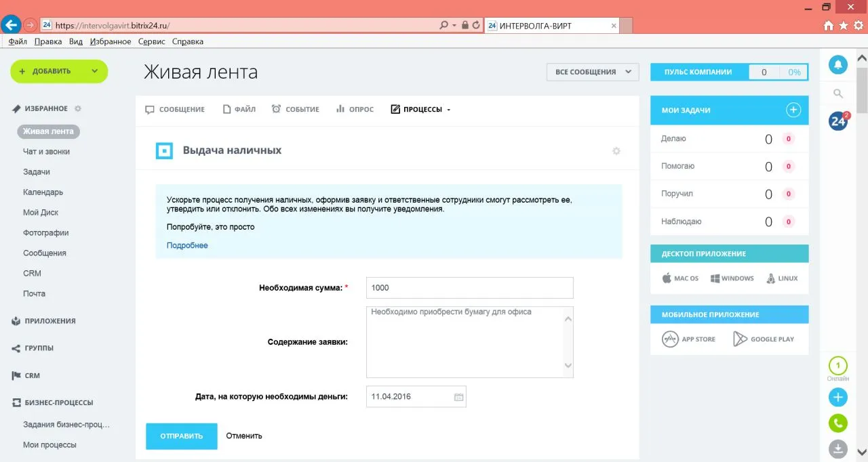The width and height of the screenshot is (868, 462).
Task: Select Календарь in the left sidebar
Action: (43, 192)
